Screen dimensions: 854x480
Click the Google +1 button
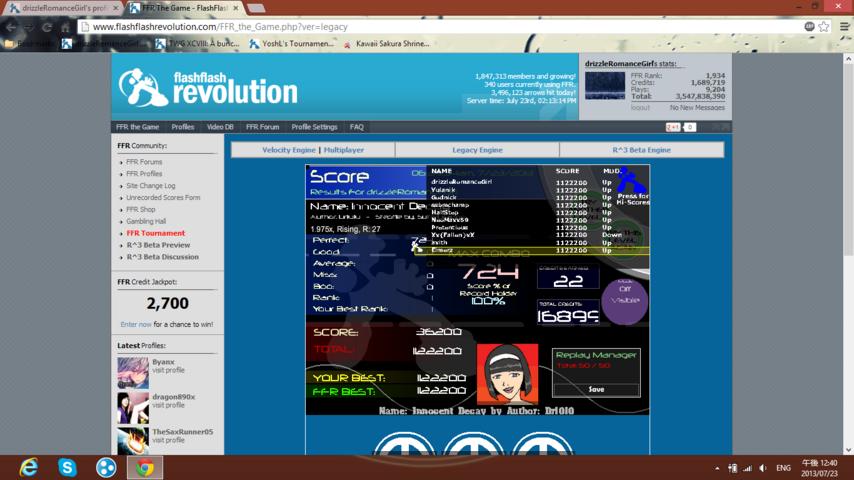[x=673, y=127]
